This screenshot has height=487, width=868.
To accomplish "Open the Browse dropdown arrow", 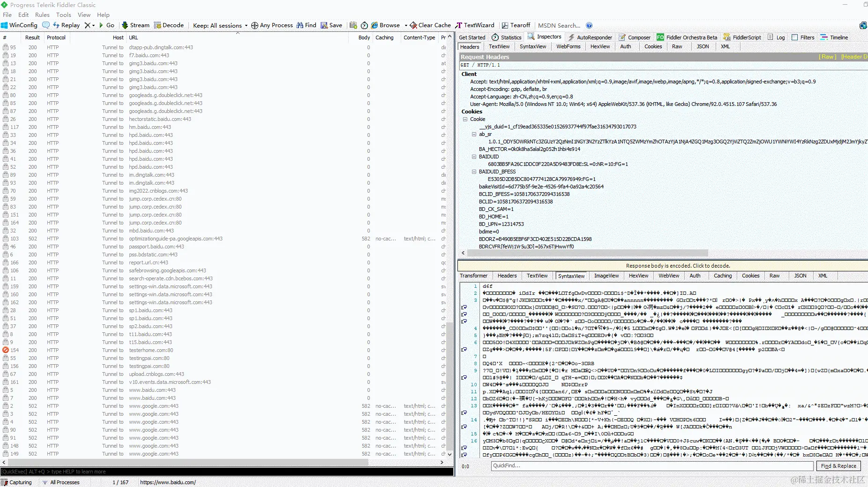I will pos(406,25).
